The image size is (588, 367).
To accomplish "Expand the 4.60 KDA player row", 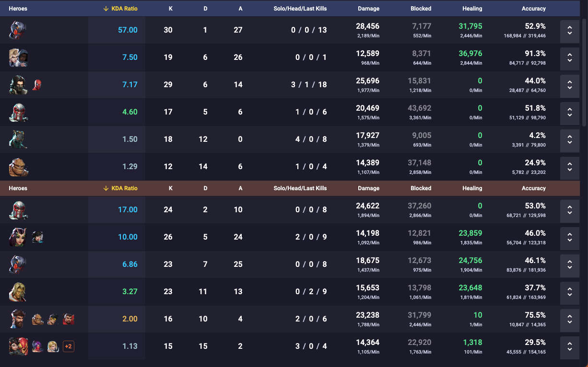I will tap(569, 112).
